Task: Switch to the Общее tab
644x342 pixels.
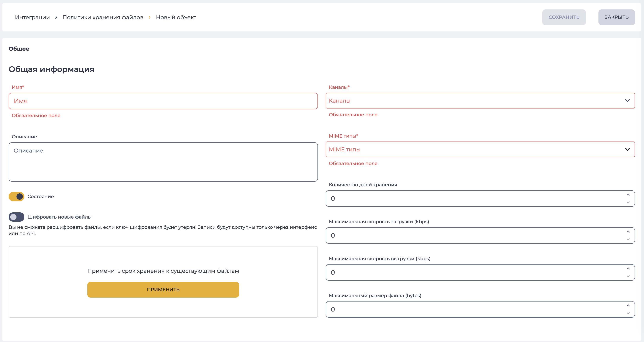Action: 19,49
